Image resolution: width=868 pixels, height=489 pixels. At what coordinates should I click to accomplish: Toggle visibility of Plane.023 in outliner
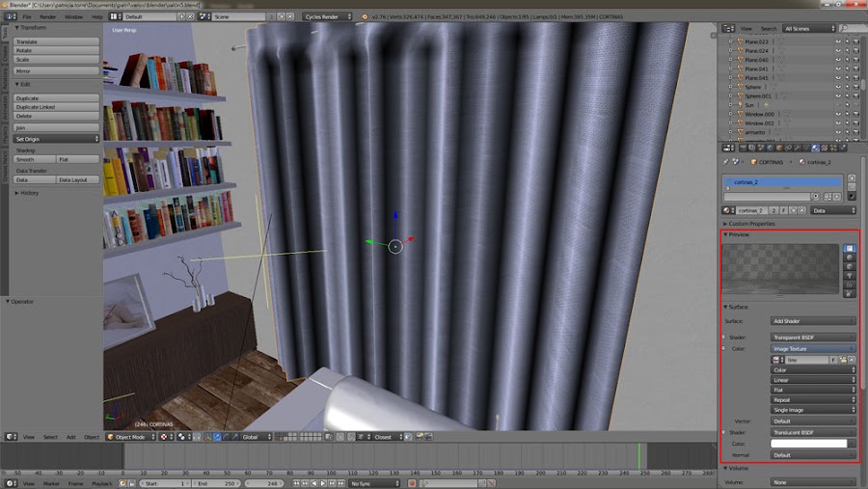pyautogui.click(x=838, y=41)
